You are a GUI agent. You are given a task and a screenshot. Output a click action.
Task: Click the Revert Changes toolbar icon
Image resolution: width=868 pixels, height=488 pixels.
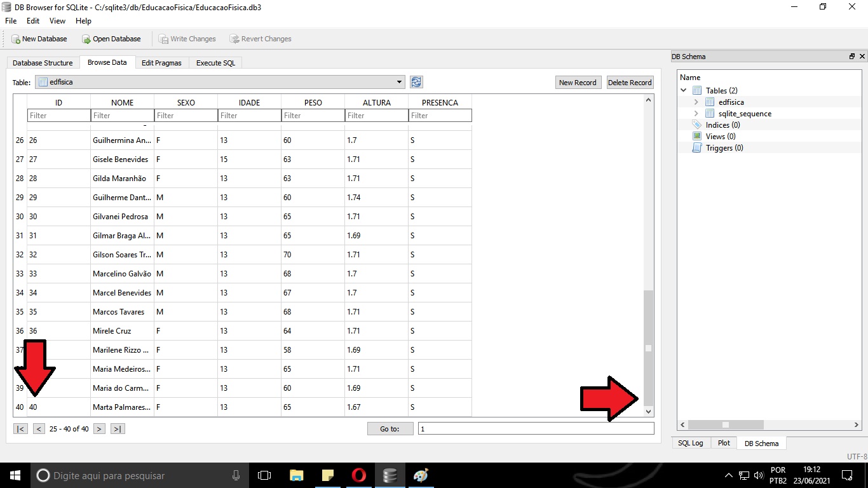point(235,39)
